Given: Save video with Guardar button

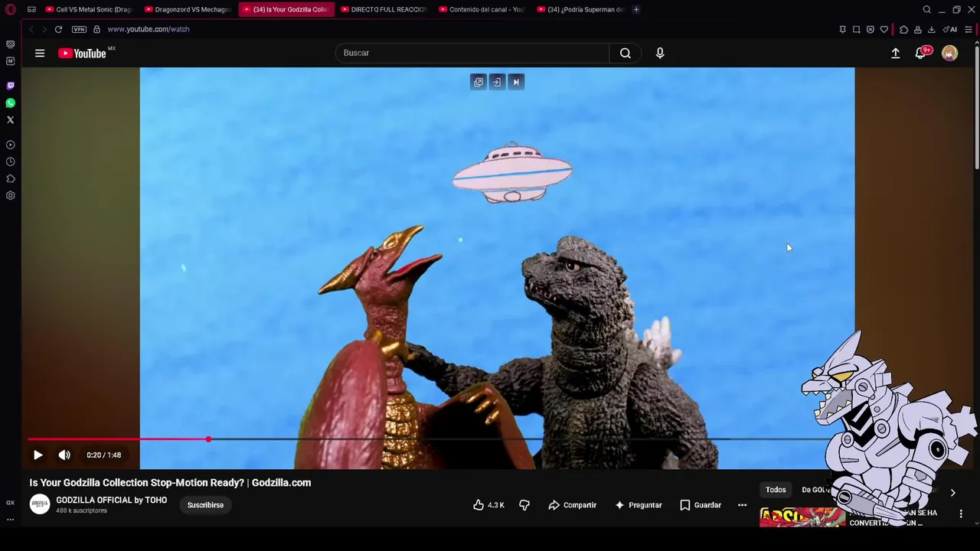Looking at the screenshot, I should pyautogui.click(x=701, y=505).
